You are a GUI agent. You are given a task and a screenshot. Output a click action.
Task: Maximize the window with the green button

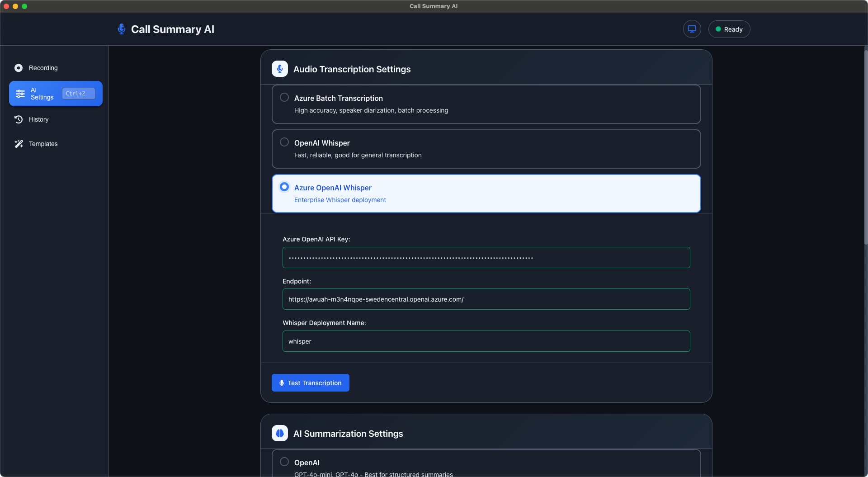point(24,6)
